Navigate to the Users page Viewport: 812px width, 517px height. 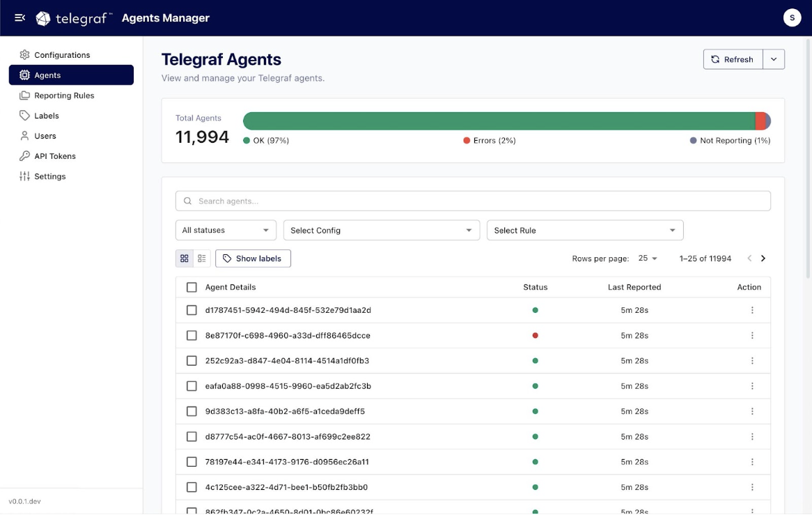71,136
